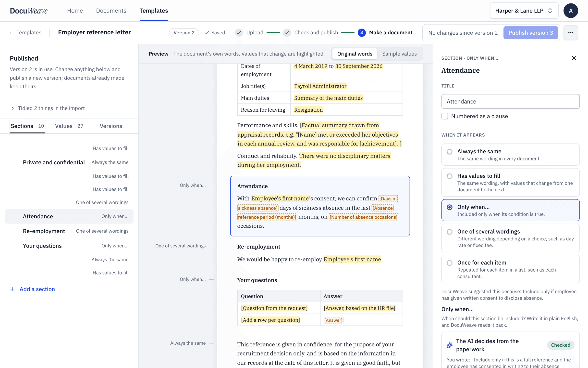This screenshot has height=368, width=588.
Task: Click the AI sparkle icon in condition card
Action: (450, 345)
